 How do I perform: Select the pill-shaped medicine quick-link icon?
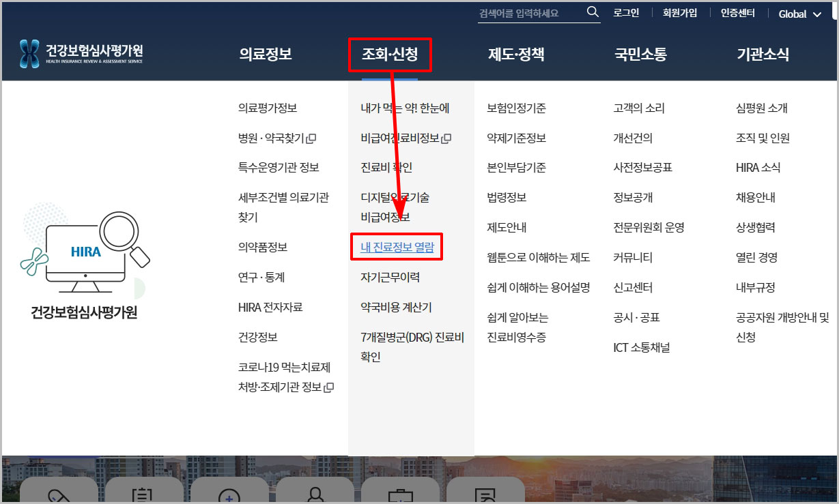[58, 496]
